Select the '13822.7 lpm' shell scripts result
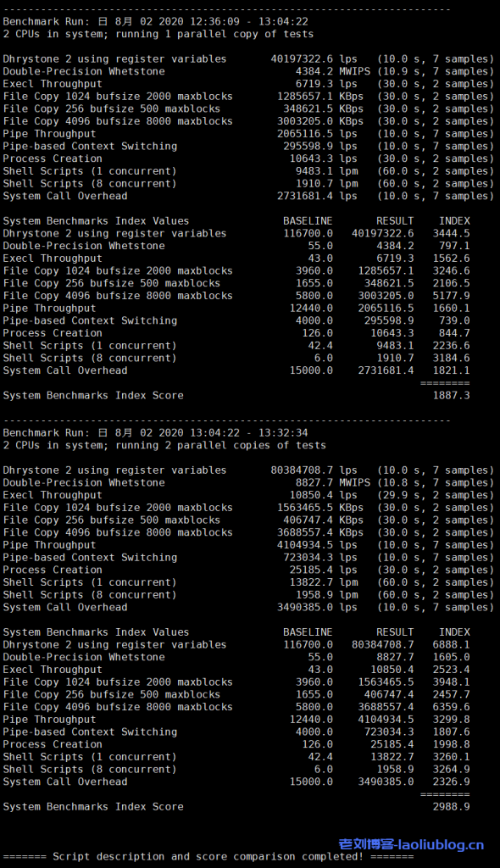This screenshot has height=868, width=500. (324, 582)
